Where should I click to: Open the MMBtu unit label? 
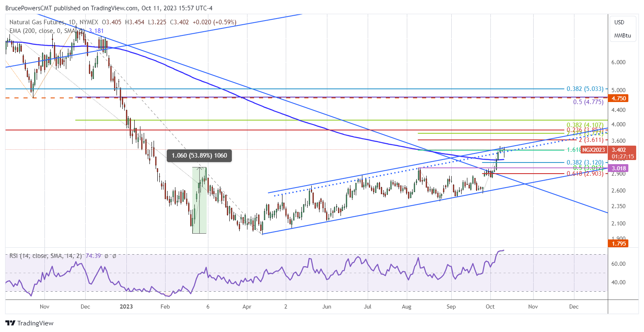click(x=623, y=36)
